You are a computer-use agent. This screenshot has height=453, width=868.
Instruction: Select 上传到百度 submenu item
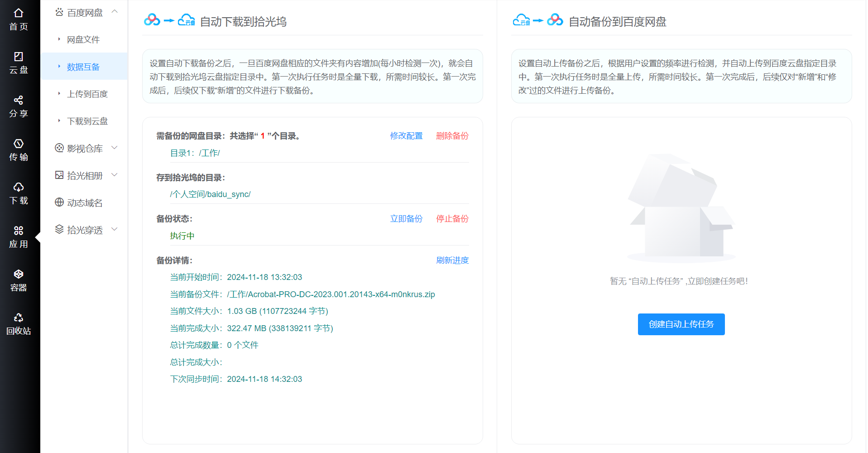[x=84, y=94]
